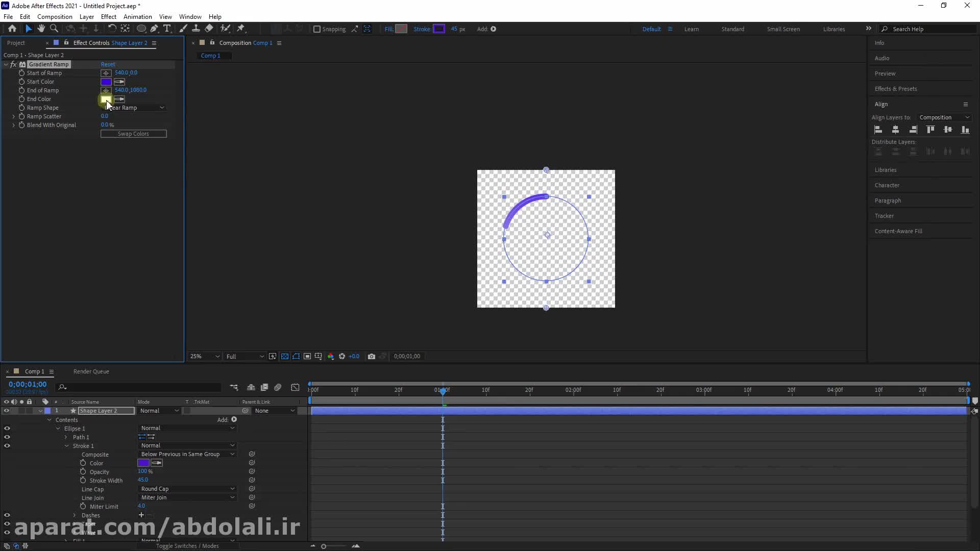Image resolution: width=980 pixels, height=551 pixels.
Task: Select the Rotation tool
Action: [112, 29]
